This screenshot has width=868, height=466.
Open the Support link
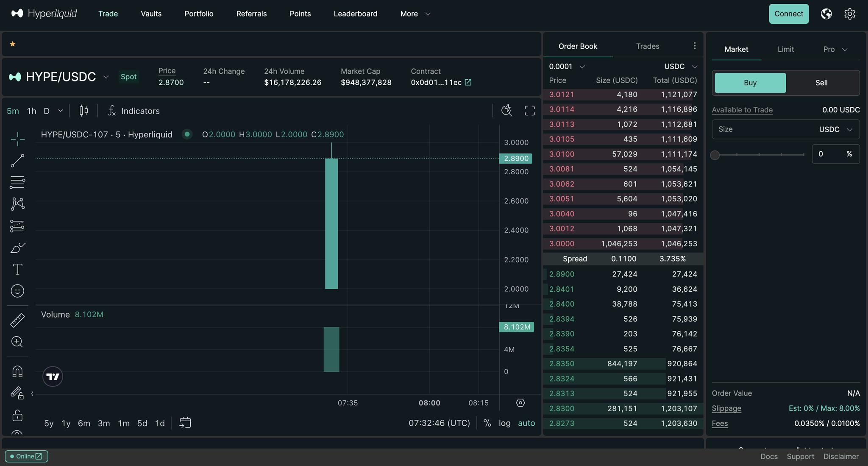tap(800, 456)
